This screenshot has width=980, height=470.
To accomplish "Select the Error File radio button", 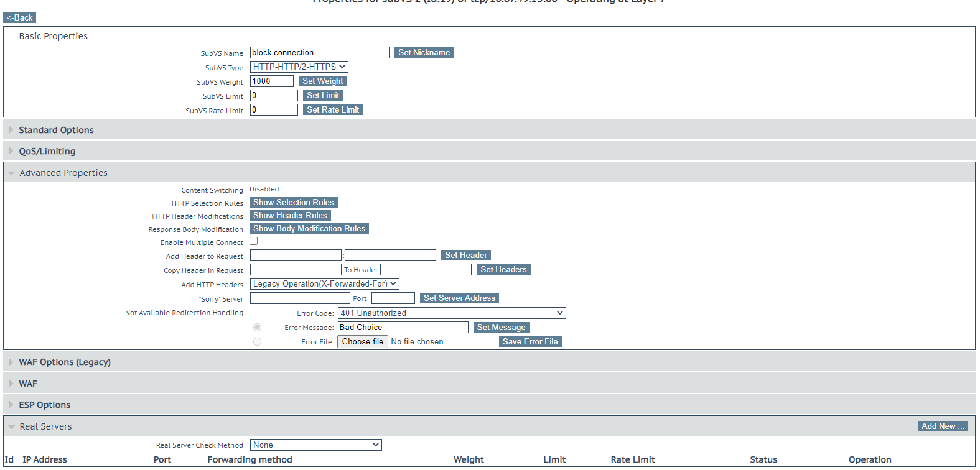I will (258, 342).
